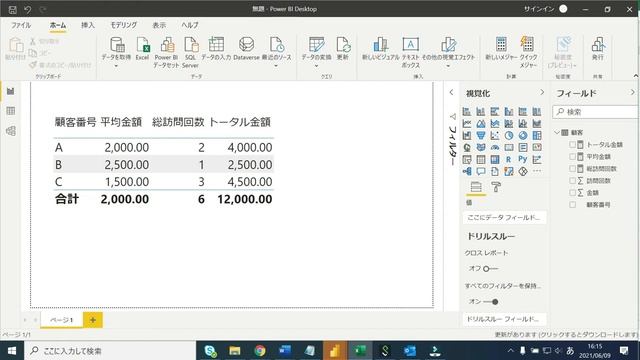Check the 平均金額 field checkbox
Image resolution: width=640 pixels, height=360 pixels.
tap(572, 156)
